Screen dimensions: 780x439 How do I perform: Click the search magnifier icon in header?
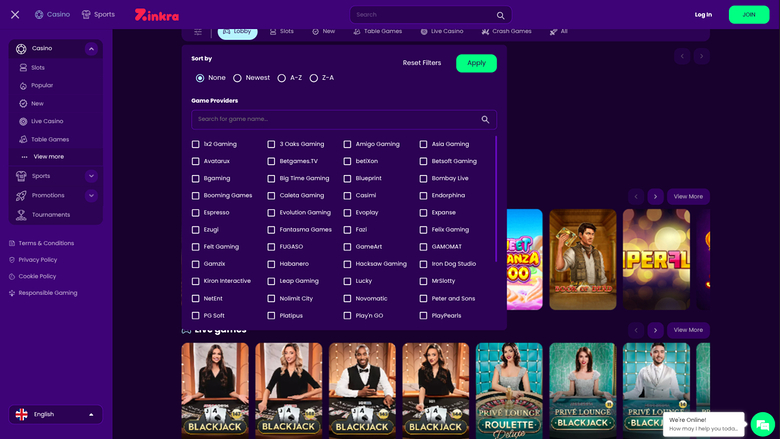500,15
